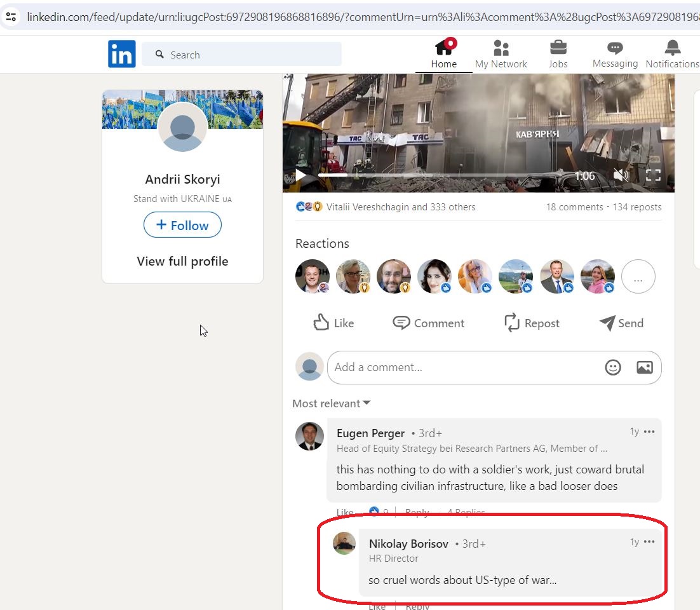The height and width of the screenshot is (610, 700).
Task: View the 134 reposts
Action: pos(637,207)
